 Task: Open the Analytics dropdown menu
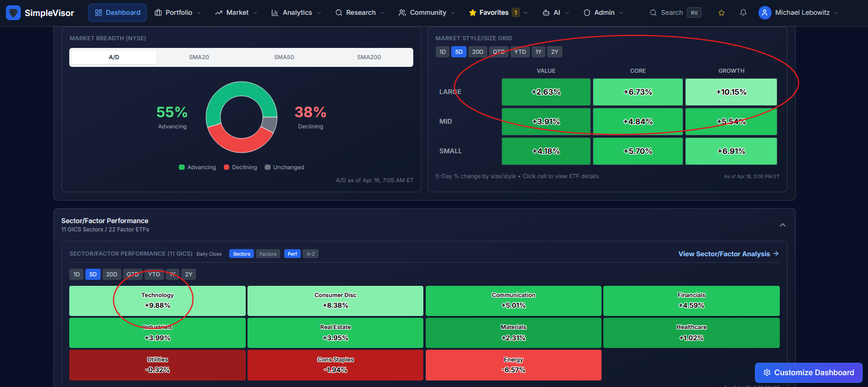pyautogui.click(x=296, y=12)
